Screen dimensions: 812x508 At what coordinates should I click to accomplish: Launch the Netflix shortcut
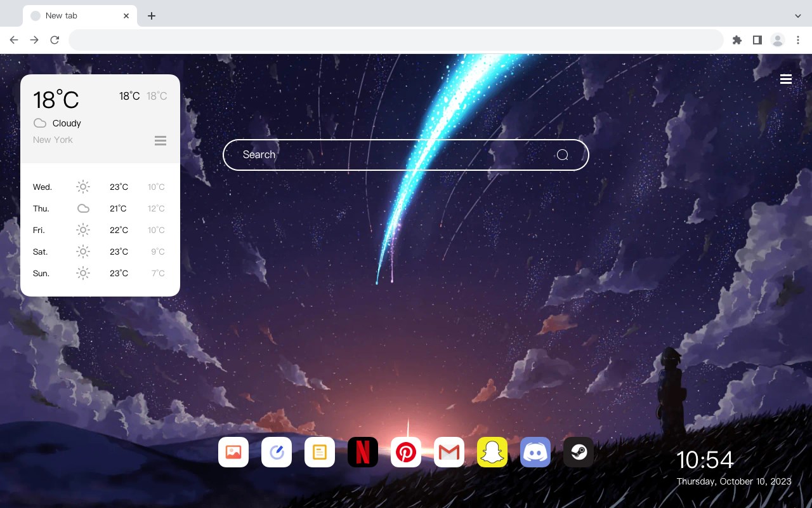click(x=363, y=452)
